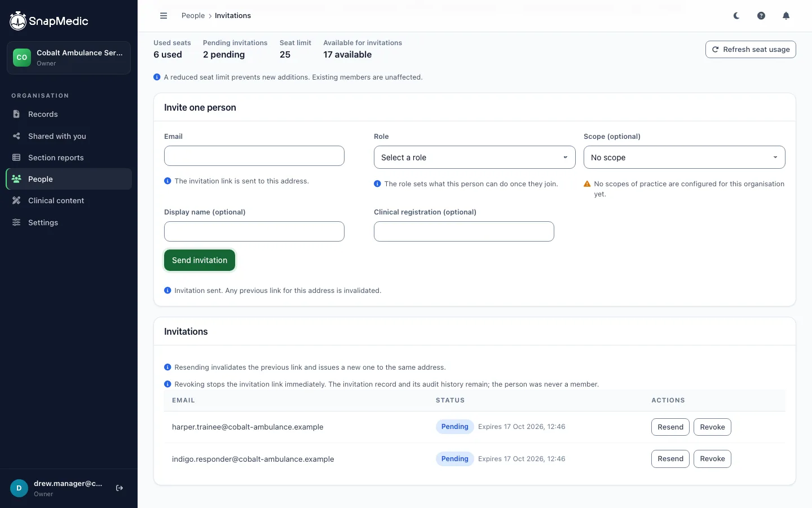Open the Select a role dropdown

[x=475, y=157]
